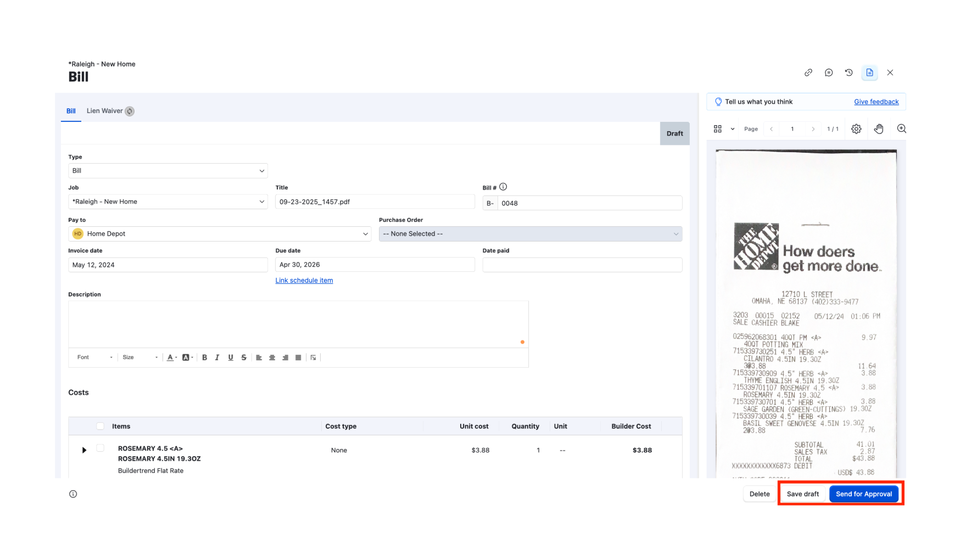Click the Delete button
966x560 pixels.
click(x=760, y=494)
